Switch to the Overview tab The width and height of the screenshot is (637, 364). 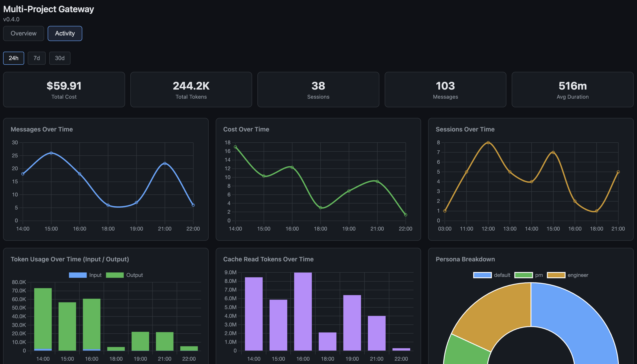(24, 33)
